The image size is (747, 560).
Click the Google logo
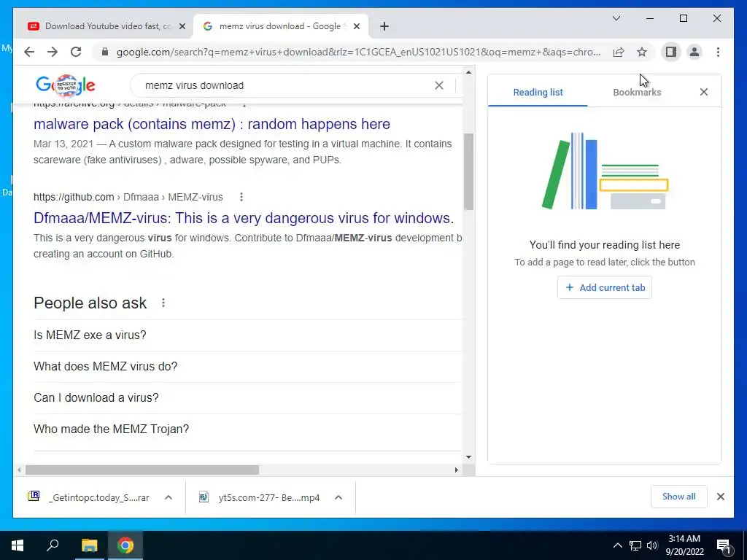(x=66, y=85)
